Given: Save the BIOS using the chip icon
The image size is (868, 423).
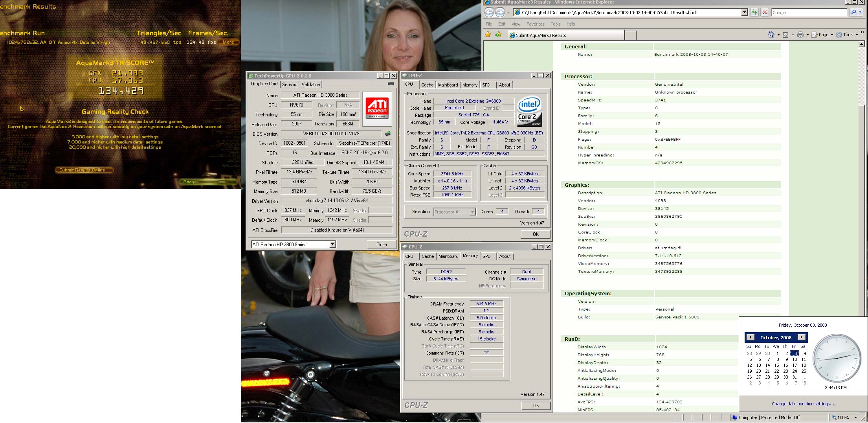Looking at the screenshot, I should [387, 134].
